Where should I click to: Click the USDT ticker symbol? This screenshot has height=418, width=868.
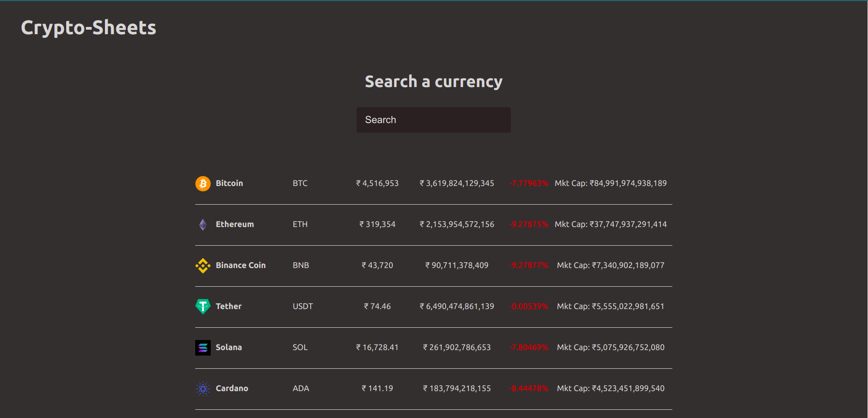click(303, 306)
